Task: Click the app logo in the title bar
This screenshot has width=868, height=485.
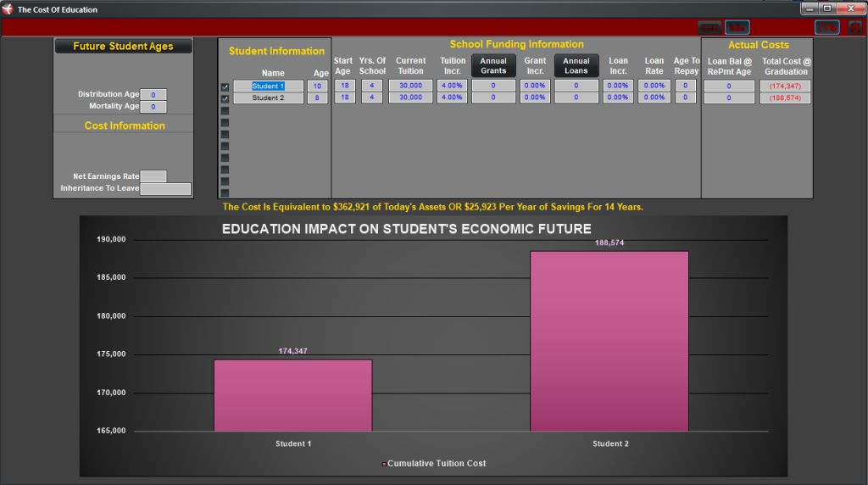Action: click(x=8, y=9)
